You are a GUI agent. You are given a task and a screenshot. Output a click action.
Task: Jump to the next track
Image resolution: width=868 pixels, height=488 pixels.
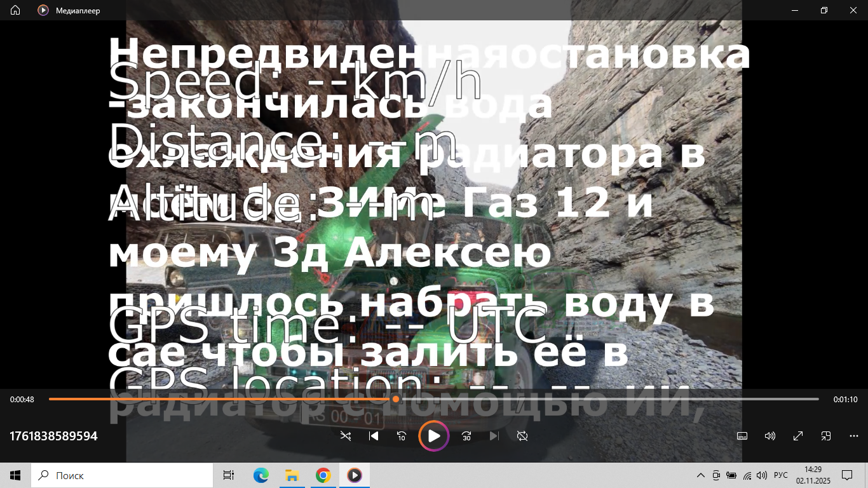[x=494, y=436]
